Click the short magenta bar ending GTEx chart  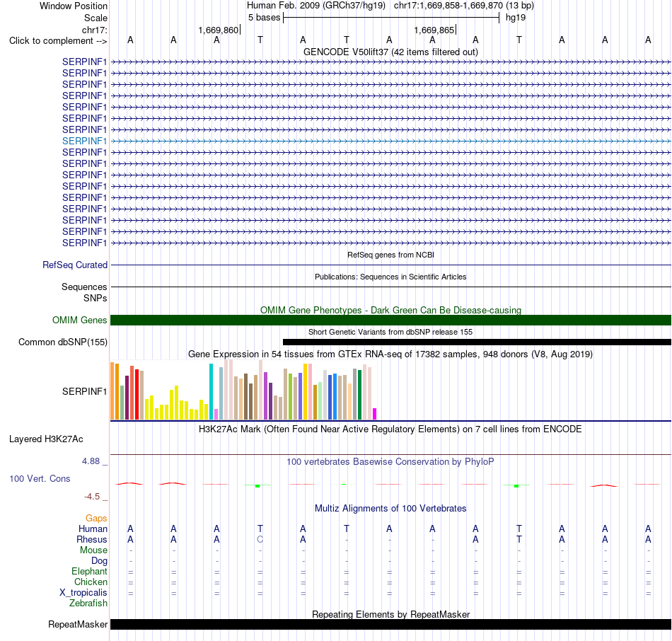coord(375,414)
